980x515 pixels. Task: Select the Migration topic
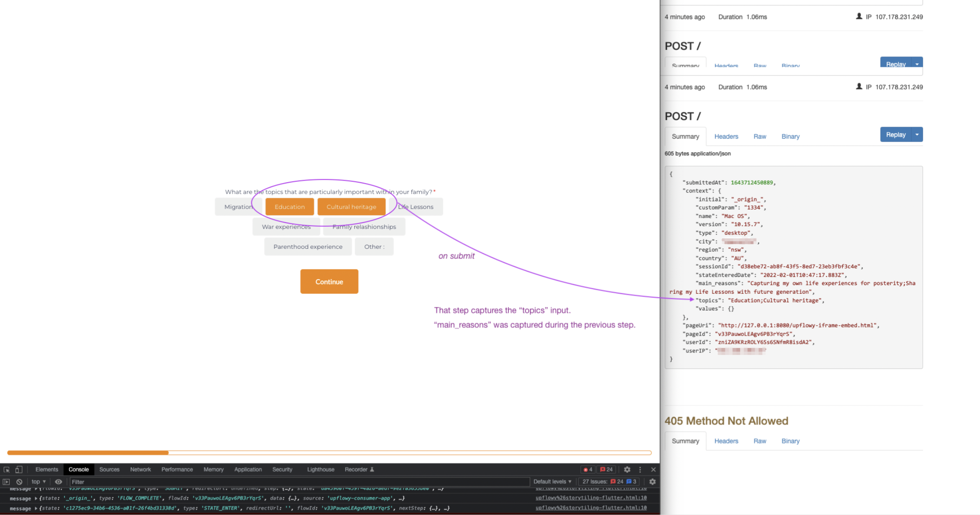[x=238, y=206]
